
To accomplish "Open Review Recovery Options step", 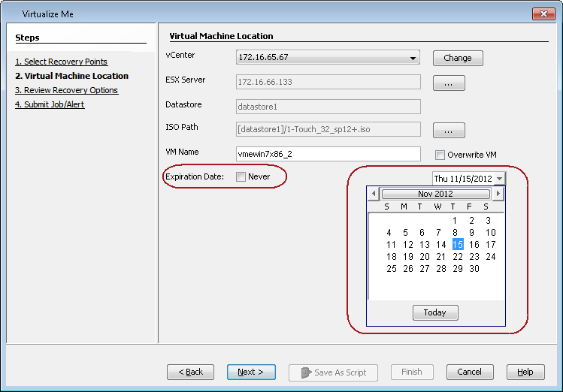I will pyautogui.click(x=66, y=90).
